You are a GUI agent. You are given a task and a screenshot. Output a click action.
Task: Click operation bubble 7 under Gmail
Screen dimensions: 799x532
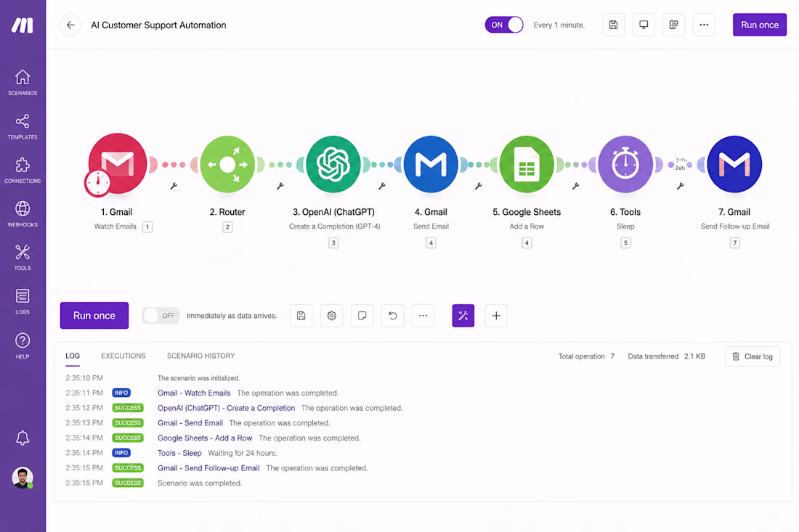[x=734, y=243]
